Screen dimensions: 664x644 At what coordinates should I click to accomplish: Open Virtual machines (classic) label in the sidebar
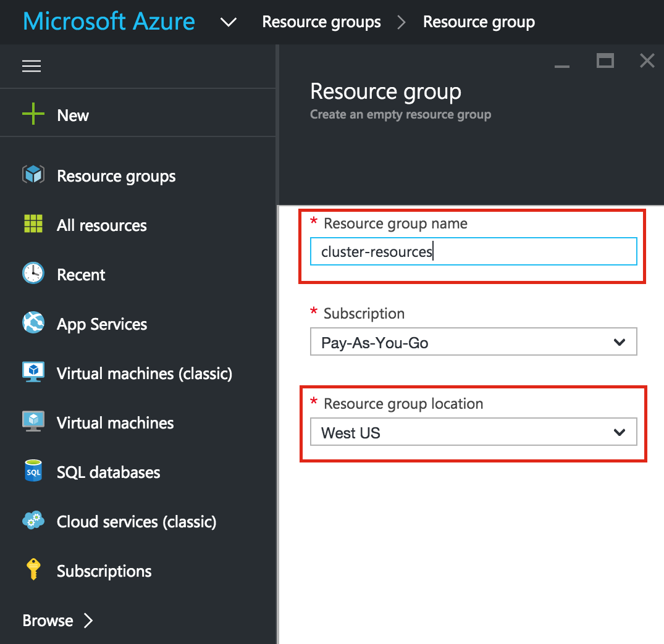coord(145,374)
